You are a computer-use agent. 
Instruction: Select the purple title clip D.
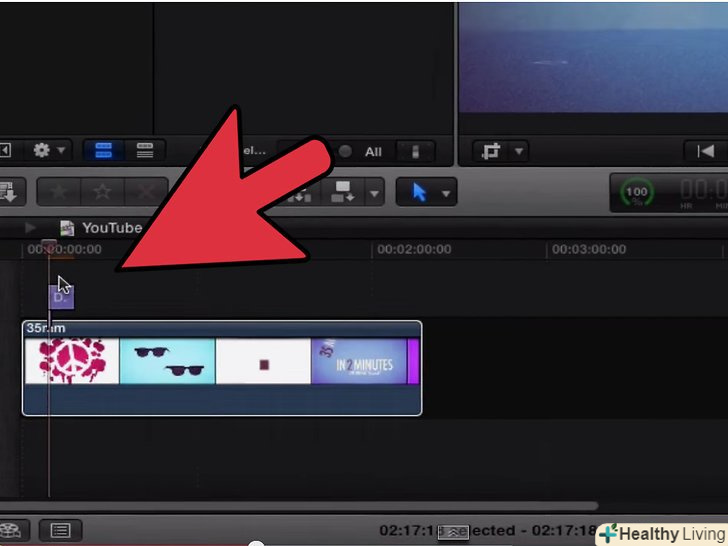click(x=61, y=297)
